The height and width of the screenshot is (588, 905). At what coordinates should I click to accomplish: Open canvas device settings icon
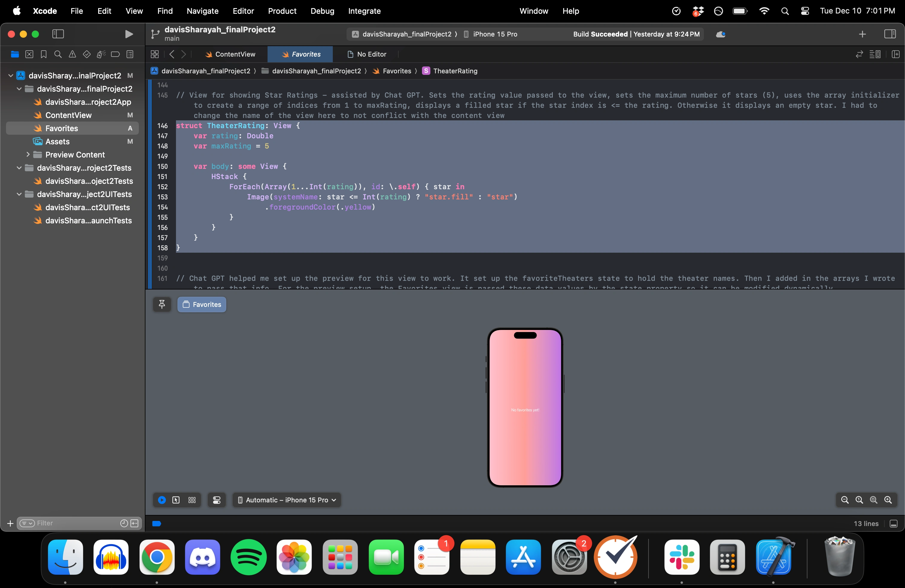coord(217,500)
